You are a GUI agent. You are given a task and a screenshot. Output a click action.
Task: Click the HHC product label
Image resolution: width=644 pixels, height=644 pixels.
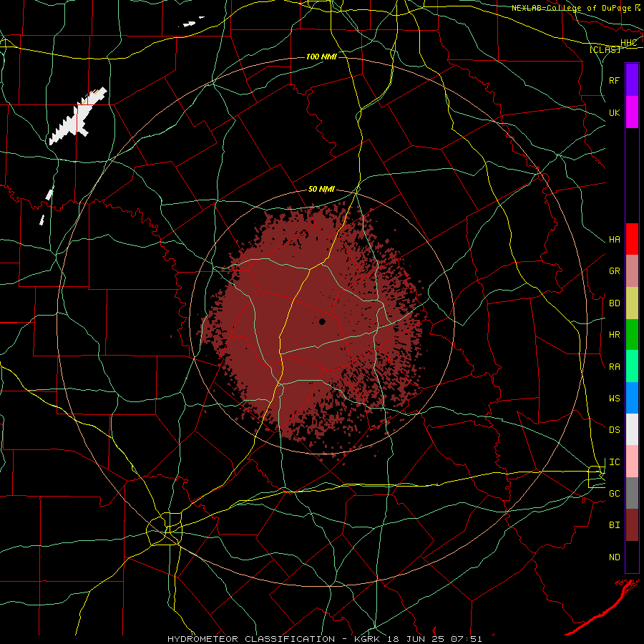[x=628, y=43]
